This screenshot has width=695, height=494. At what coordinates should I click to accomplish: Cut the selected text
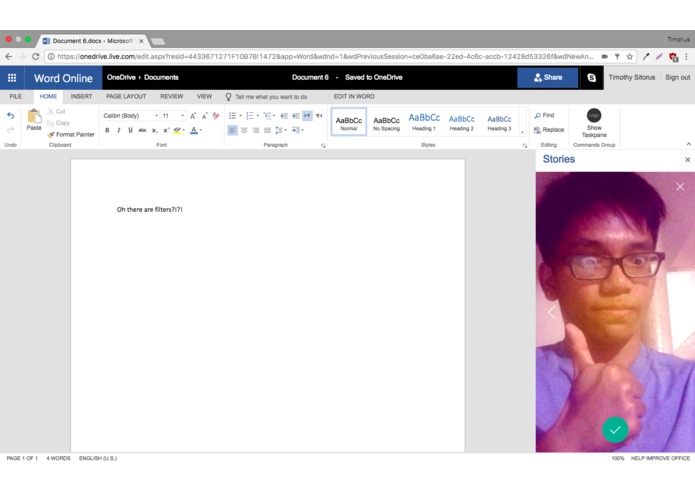[x=56, y=112]
